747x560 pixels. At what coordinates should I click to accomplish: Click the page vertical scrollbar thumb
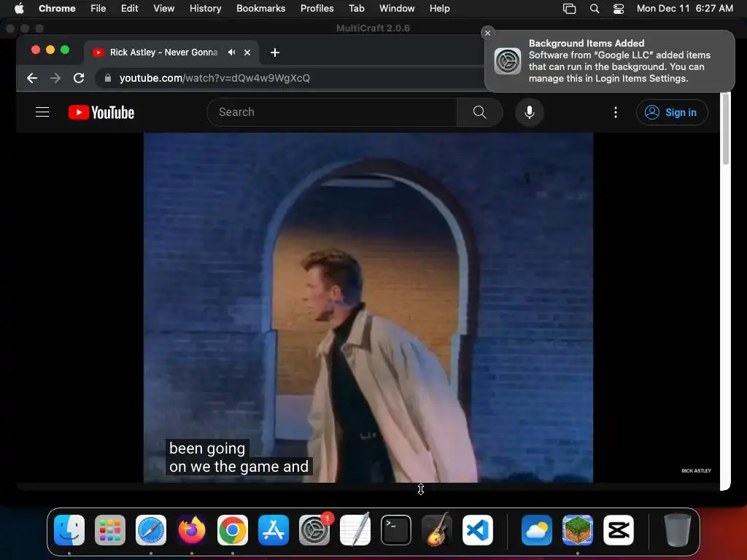tap(726, 129)
